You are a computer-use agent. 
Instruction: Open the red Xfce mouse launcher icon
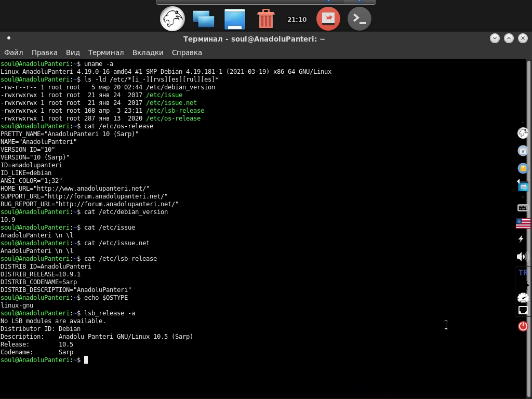click(x=328, y=19)
